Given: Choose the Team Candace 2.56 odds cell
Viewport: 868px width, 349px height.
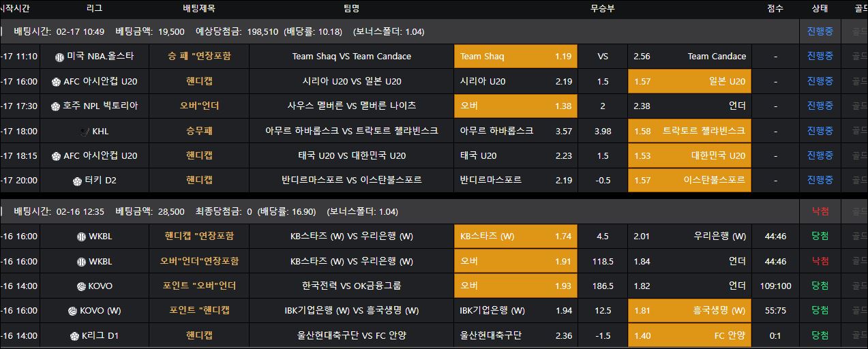Looking at the screenshot, I should click(x=689, y=57).
